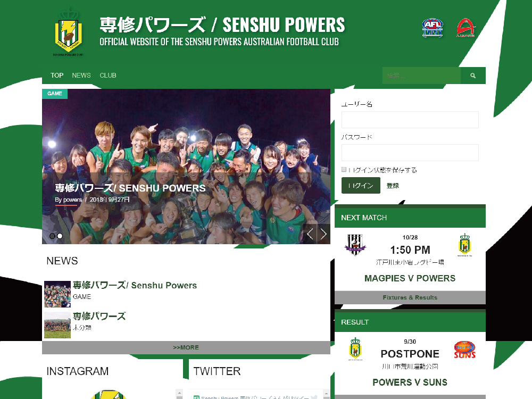This screenshot has width=532, height=399.
Task: Open the CLUB menu item
Action: tap(108, 76)
